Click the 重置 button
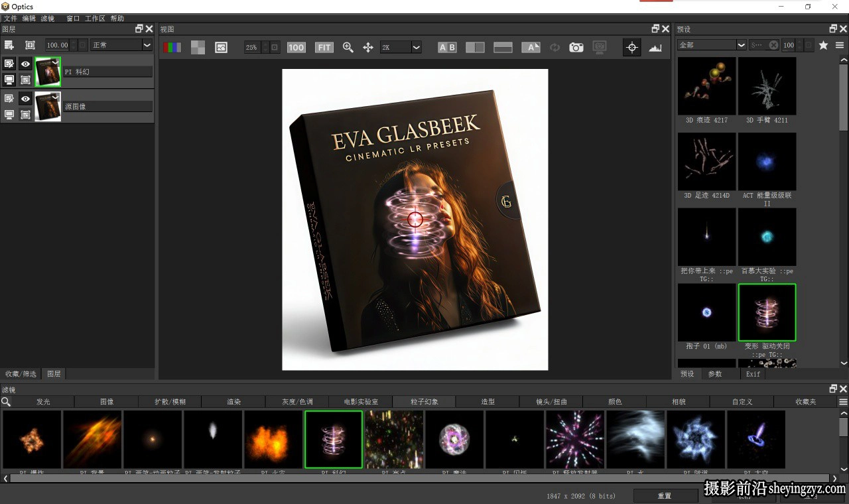This screenshot has height=504, width=849. [x=665, y=495]
